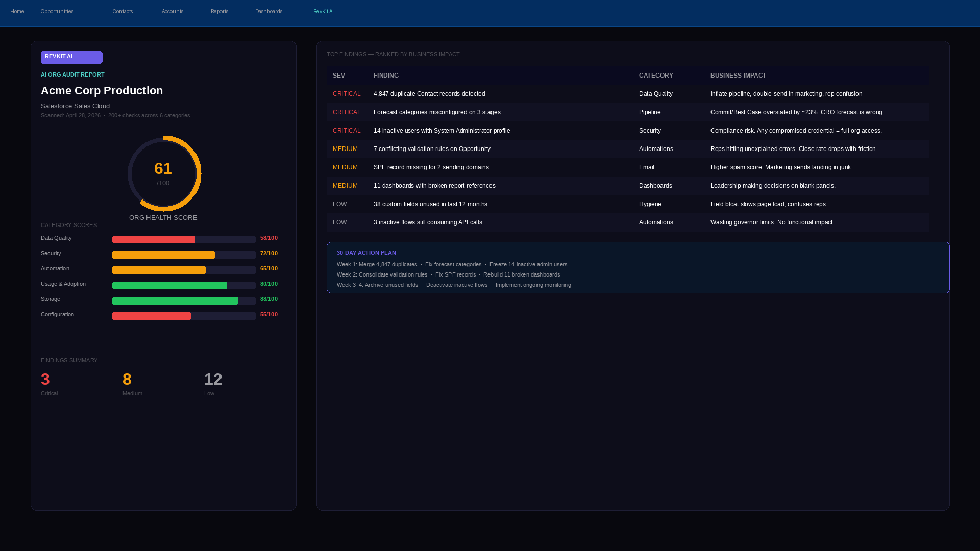980x551 pixels.
Task: Click the 'Commit/Best Case overstated' impact text
Action: pos(797,112)
